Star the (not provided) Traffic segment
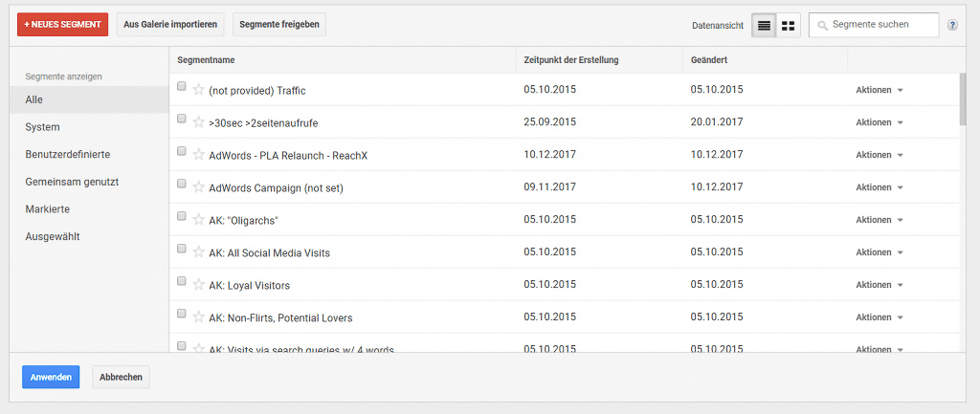980x414 pixels. [199, 90]
